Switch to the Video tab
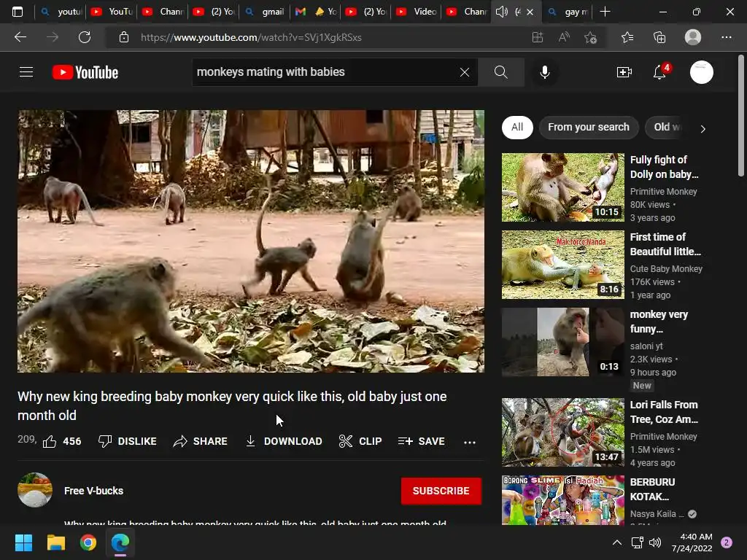The width and height of the screenshot is (747, 560). pos(417,12)
